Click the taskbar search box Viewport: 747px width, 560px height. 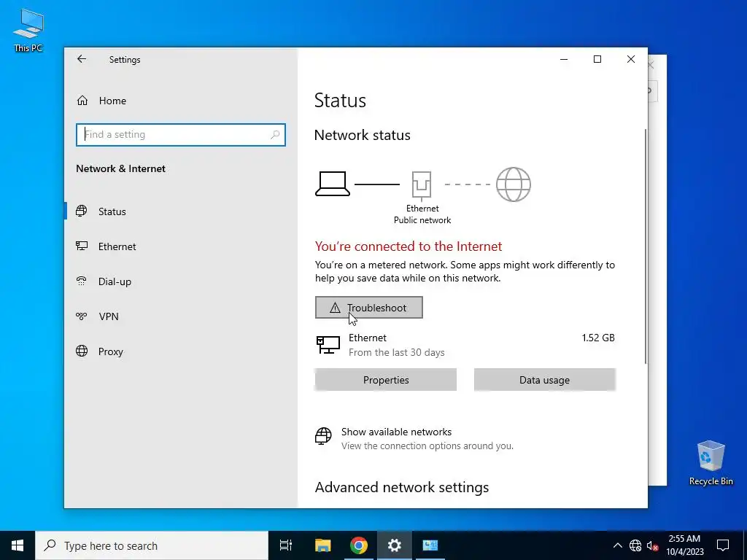click(152, 545)
